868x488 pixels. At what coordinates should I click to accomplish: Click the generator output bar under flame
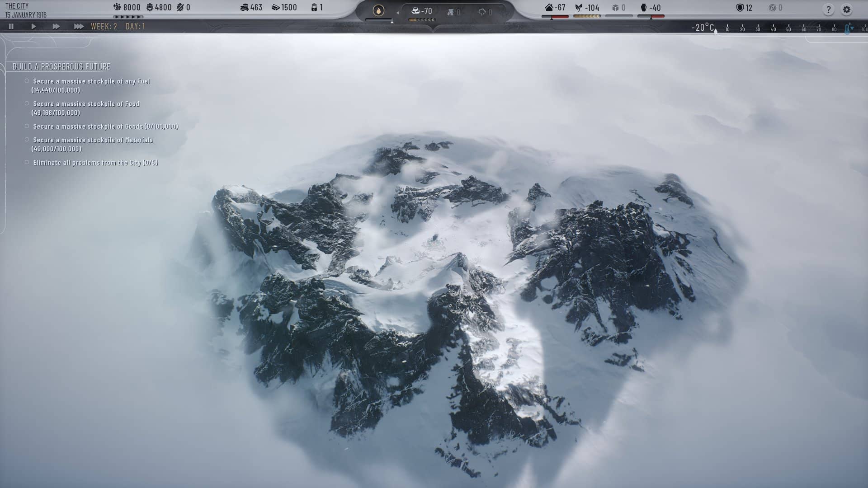379,20
